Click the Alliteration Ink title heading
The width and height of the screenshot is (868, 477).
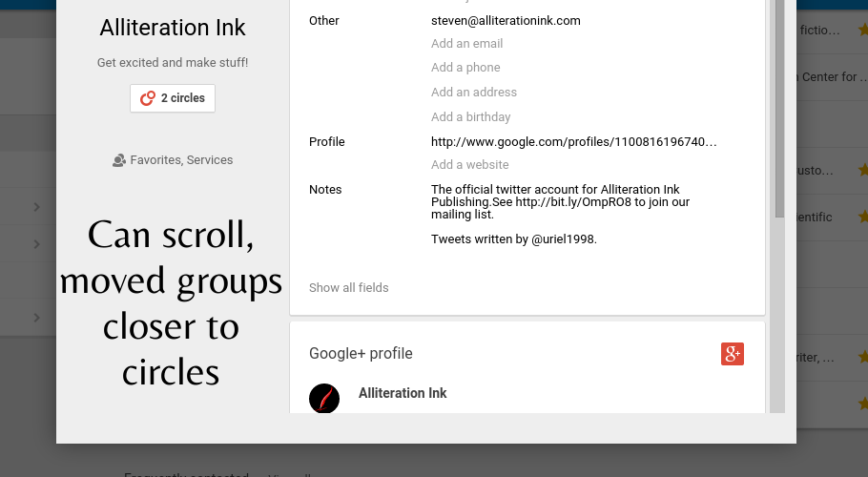click(x=173, y=28)
